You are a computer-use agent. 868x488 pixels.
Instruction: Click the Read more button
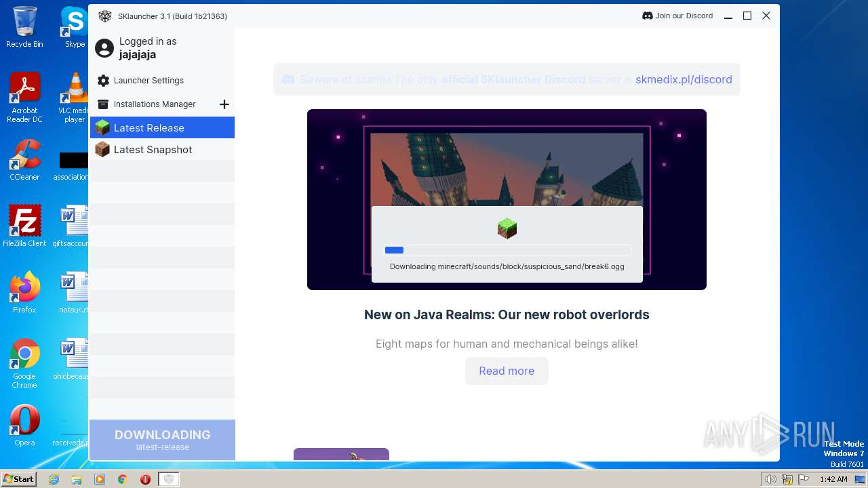[507, 371]
